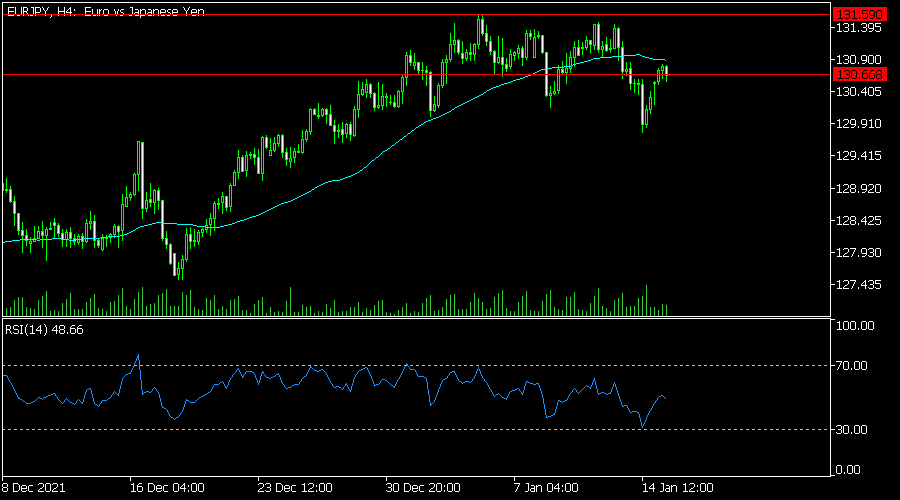Click the RSI 30.00 level label

click(852, 429)
